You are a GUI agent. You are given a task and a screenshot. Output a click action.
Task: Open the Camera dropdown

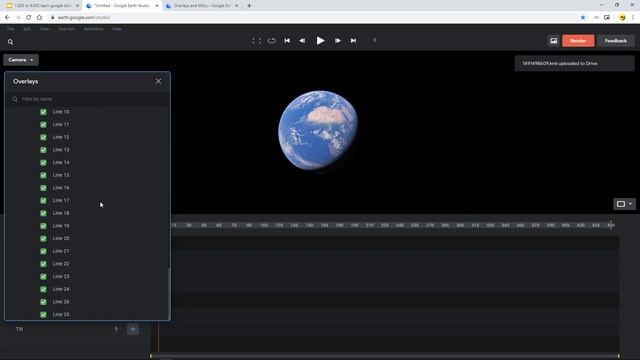click(21, 60)
